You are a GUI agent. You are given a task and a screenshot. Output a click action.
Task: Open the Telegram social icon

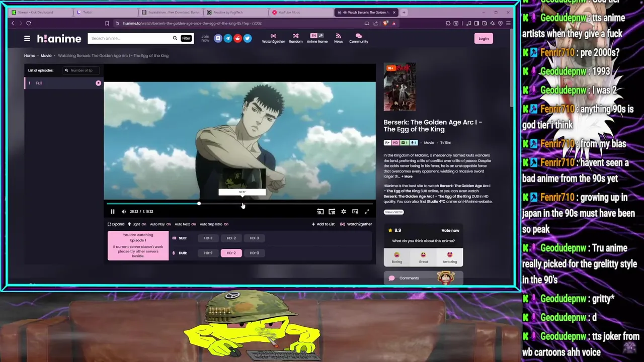tap(227, 38)
